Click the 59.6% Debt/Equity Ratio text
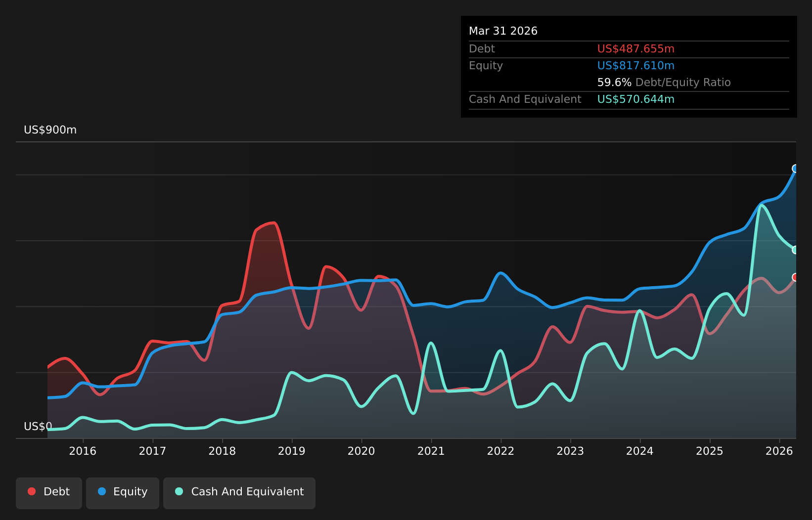812x520 pixels. point(664,83)
